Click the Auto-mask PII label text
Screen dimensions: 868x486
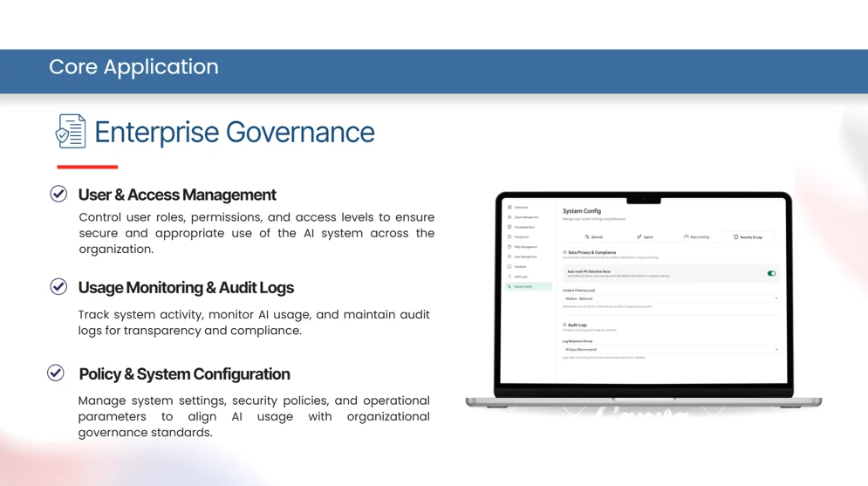(589, 271)
